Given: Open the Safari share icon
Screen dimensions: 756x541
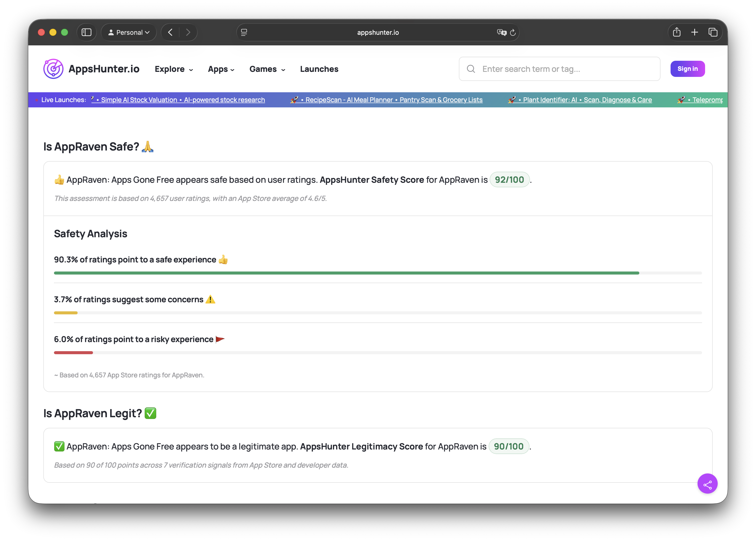Looking at the screenshot, I should [x=676, y=32].
